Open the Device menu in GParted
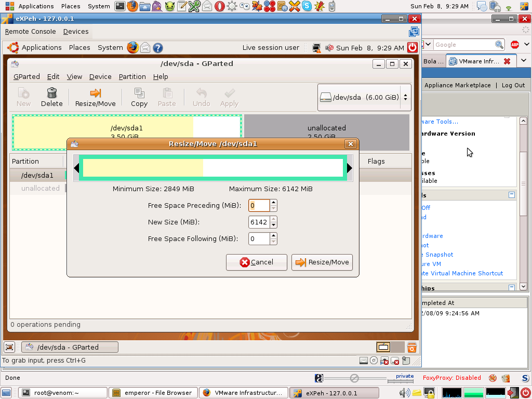The width and height of the screenshot is (532, 399). [x=100, y=77]
